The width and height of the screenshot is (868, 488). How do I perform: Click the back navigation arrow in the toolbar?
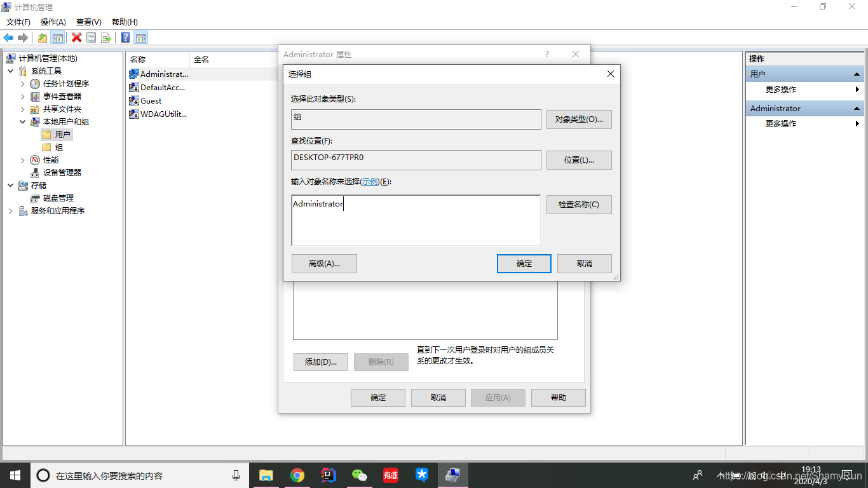click(8, 37)
